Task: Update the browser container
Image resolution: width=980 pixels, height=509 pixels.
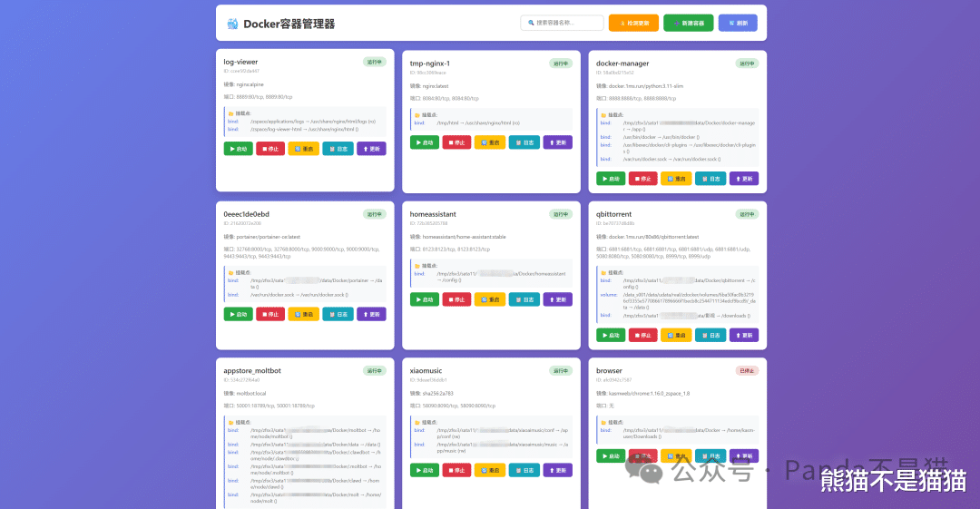Action: 744,455
